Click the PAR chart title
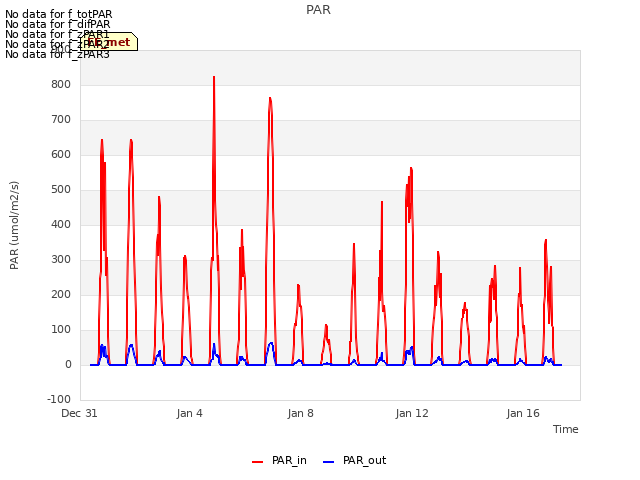The height and width of the screenshot is (480, 640). pyautogui.click(x=318, y=10)
